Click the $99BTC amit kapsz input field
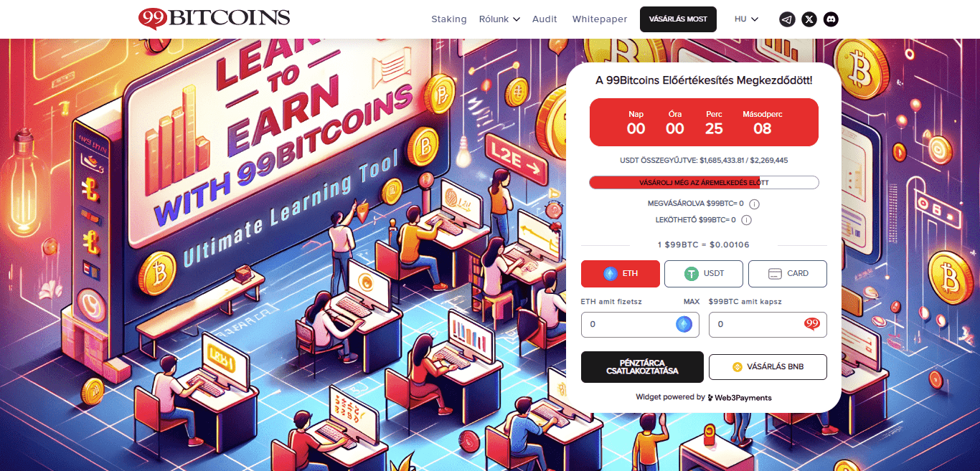980x471 pixels. click(x=768, y=324)
